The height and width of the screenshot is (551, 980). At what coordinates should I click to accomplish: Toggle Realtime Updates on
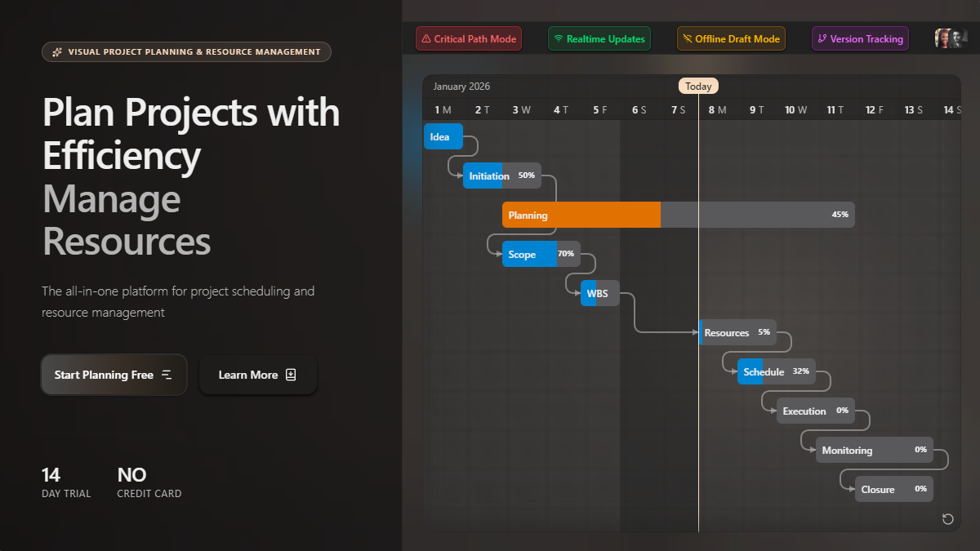tap(599, 38)
